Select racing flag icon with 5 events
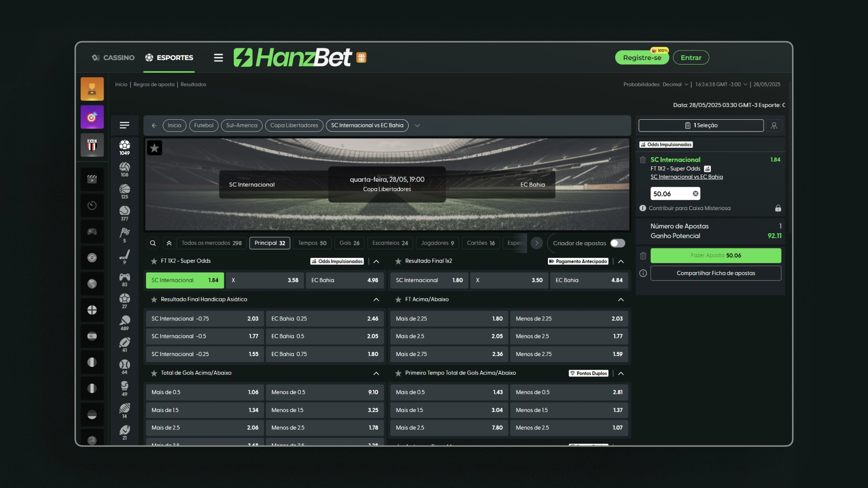The image size is (868, 488). click(125, 235)
